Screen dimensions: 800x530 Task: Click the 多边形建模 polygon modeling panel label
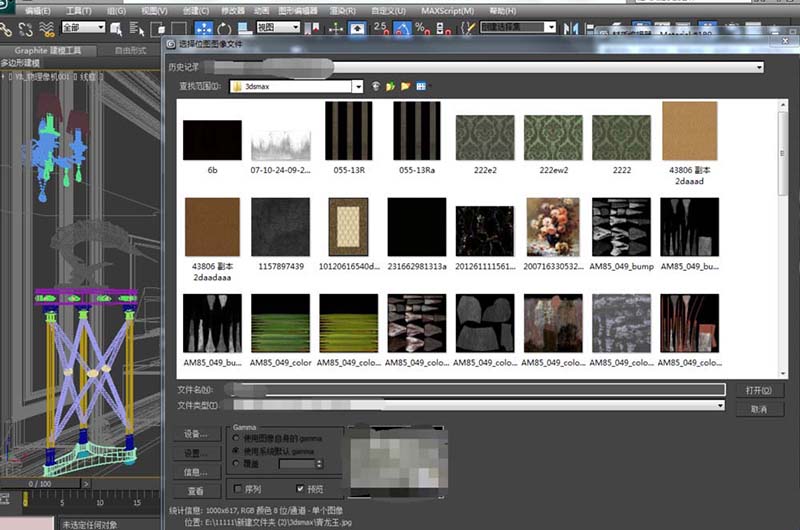[x=20, y=63]
